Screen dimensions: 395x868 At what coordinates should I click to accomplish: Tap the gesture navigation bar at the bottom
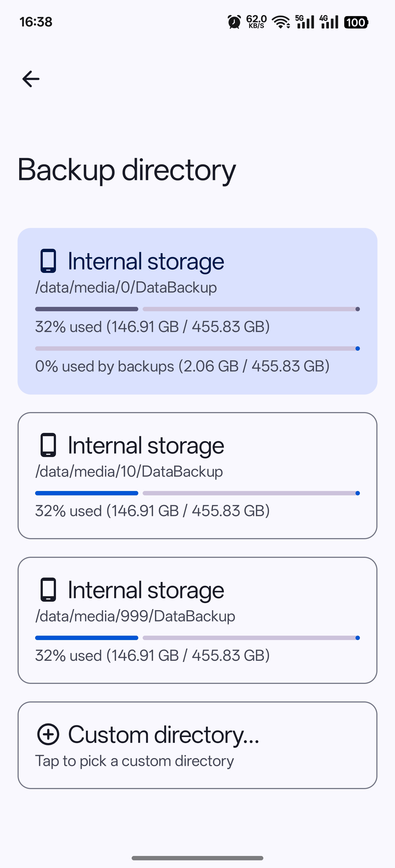[x=197, y=857]
